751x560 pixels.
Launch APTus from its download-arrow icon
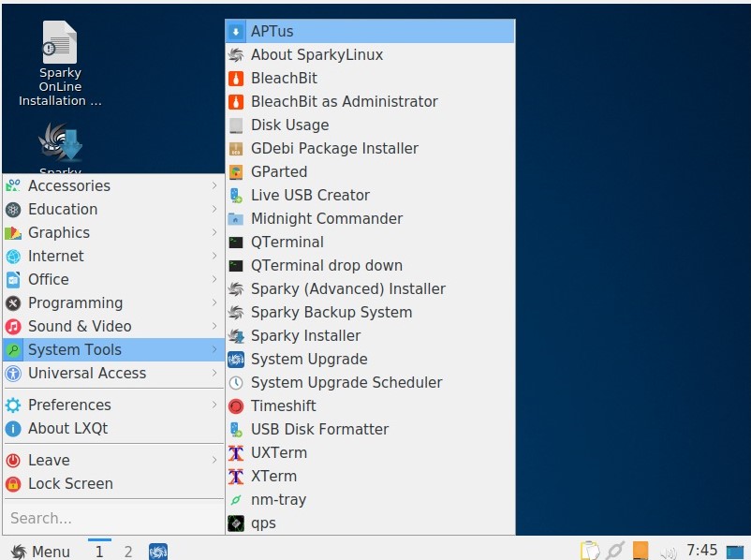tap(236, 32)
